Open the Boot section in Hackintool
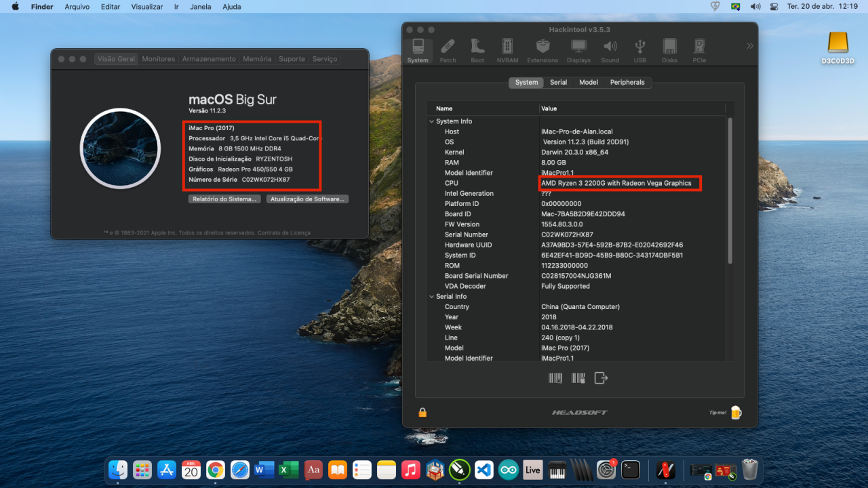 coord(477,50)
